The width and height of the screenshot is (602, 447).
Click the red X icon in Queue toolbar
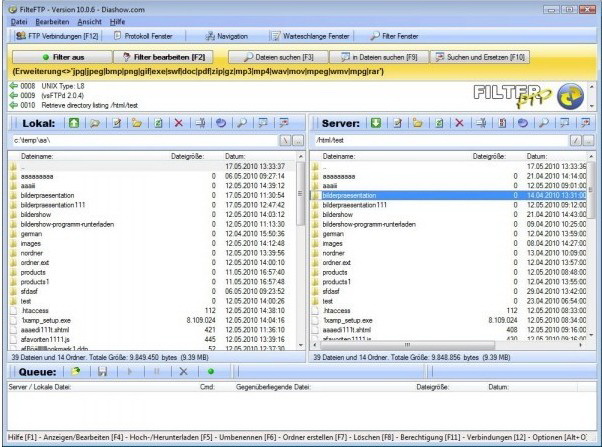(183, 371)
